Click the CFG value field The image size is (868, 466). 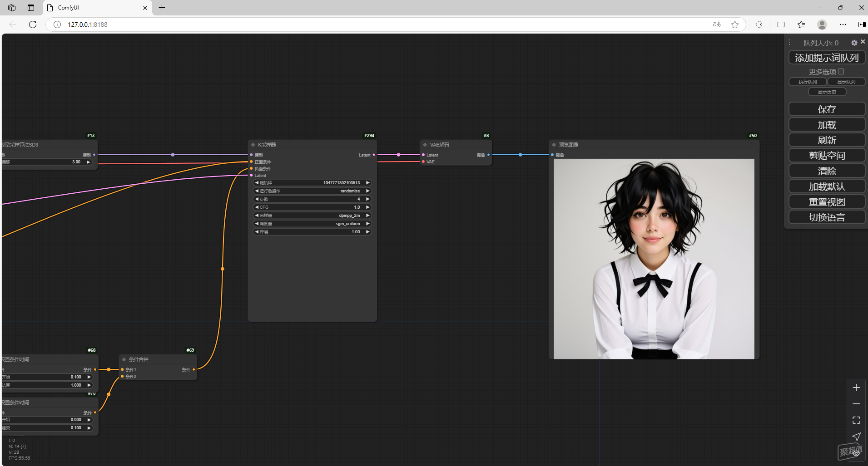point(312,207)
